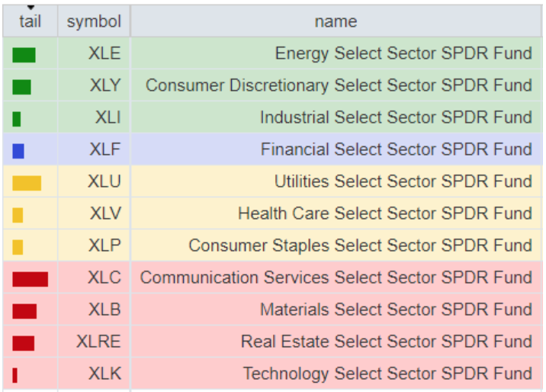Sort by the symbol column header
The image size is (546, 392).
(x=94, y=22)
